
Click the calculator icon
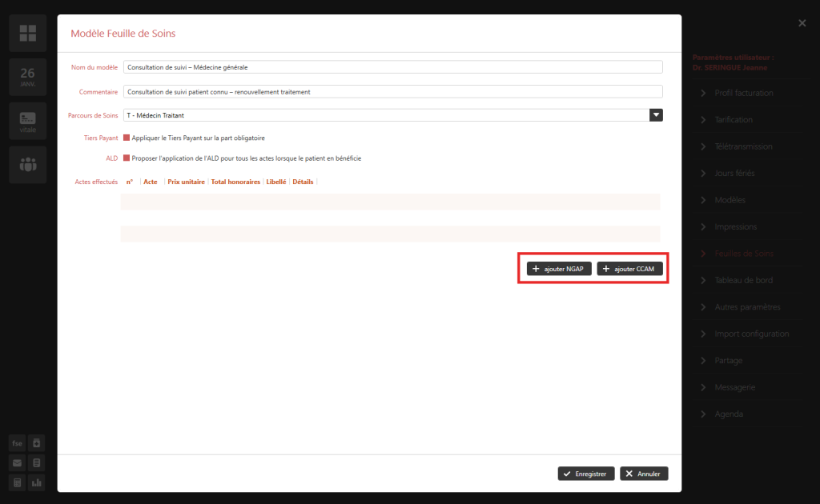click(18, 482)
